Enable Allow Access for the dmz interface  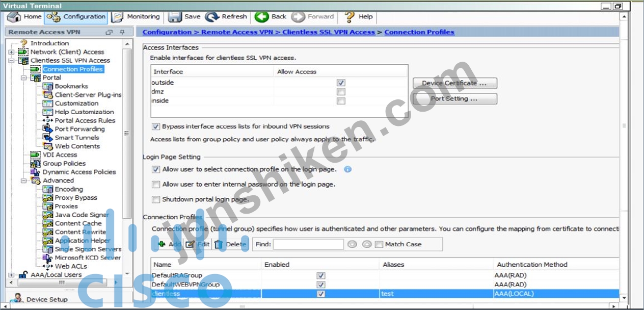[x=341, y=92]
